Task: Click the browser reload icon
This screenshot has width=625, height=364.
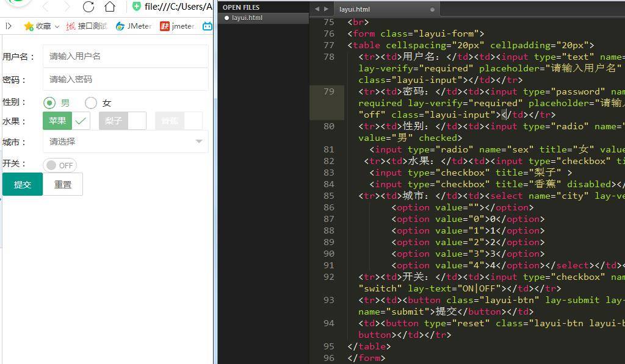Action: 89,7
